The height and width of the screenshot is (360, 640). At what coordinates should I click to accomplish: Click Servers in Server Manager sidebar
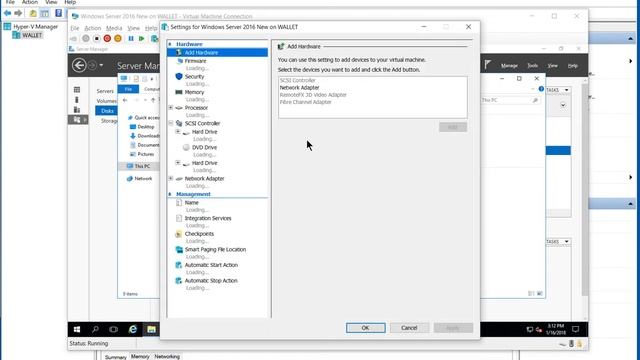coord(105,91)
